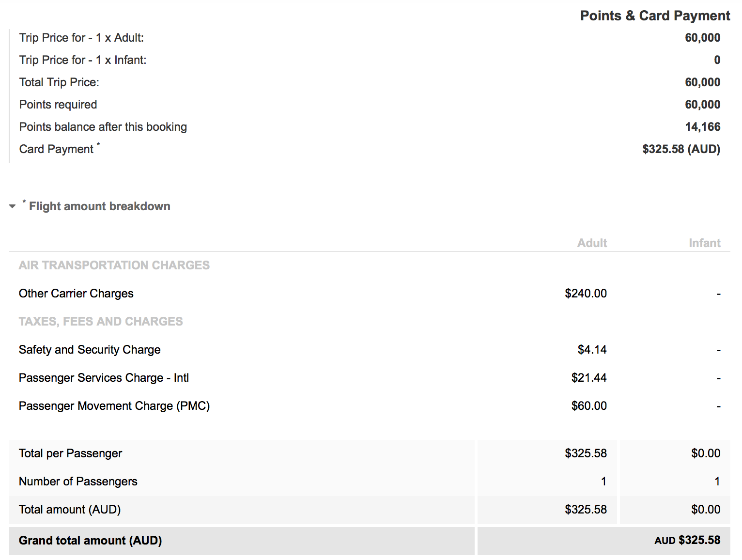Click the Grand total amount (AUD) label

coord(91,541)
